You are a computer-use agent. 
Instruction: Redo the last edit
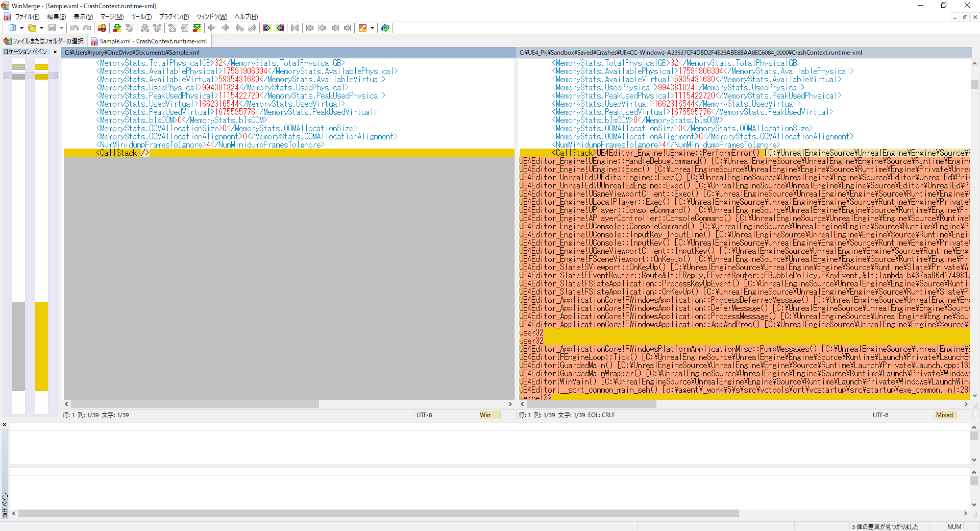87,28
